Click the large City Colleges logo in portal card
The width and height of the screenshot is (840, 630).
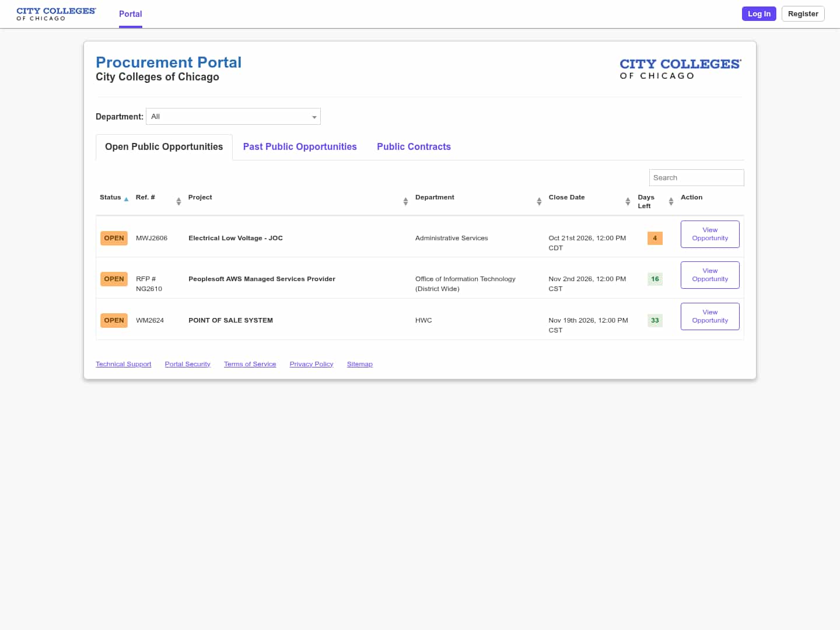[680, 69]
